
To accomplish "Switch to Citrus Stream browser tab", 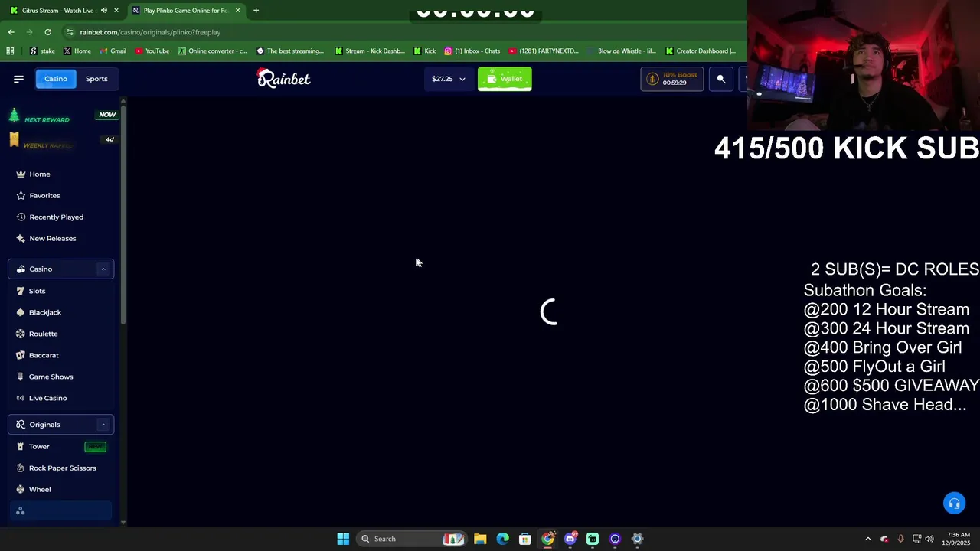I will tap(64, 11).
